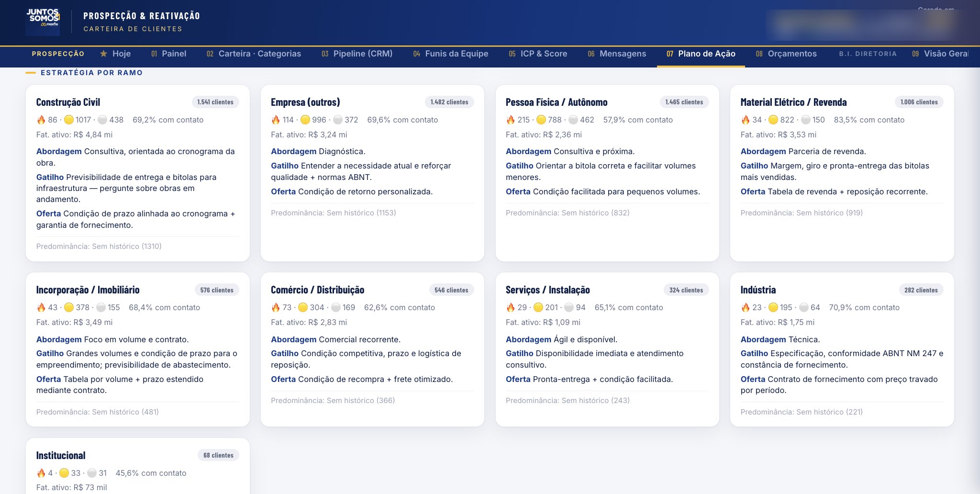Click the yellow coin icon in Empresa (outros) card
Image resolution: width=980 pixels, height=494 pixels.
point(305,120)
